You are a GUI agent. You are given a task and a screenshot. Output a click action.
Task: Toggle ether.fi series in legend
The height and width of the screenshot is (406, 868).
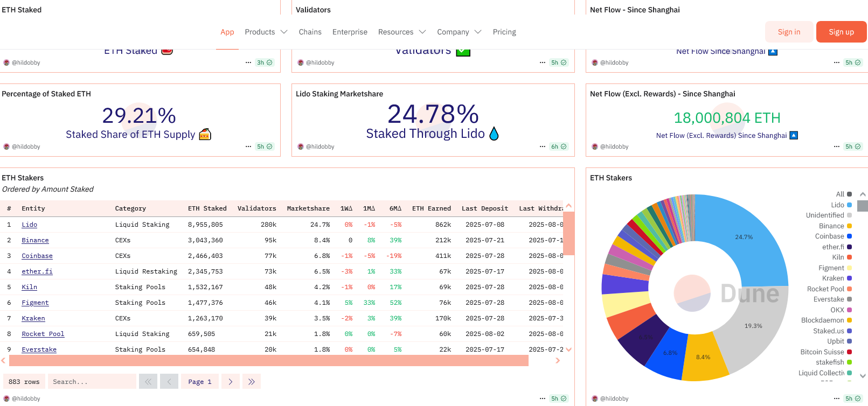point(837,247)
